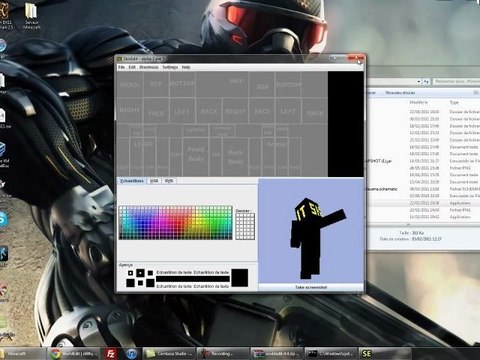Click the refresh icon beside Explorer address bar
480x360 pixels.
pos(426,81)
